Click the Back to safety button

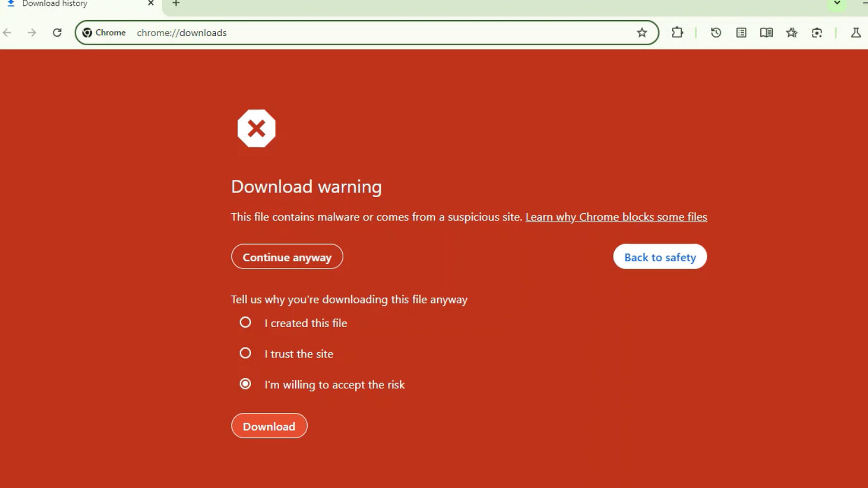click(x=660, y=257)
